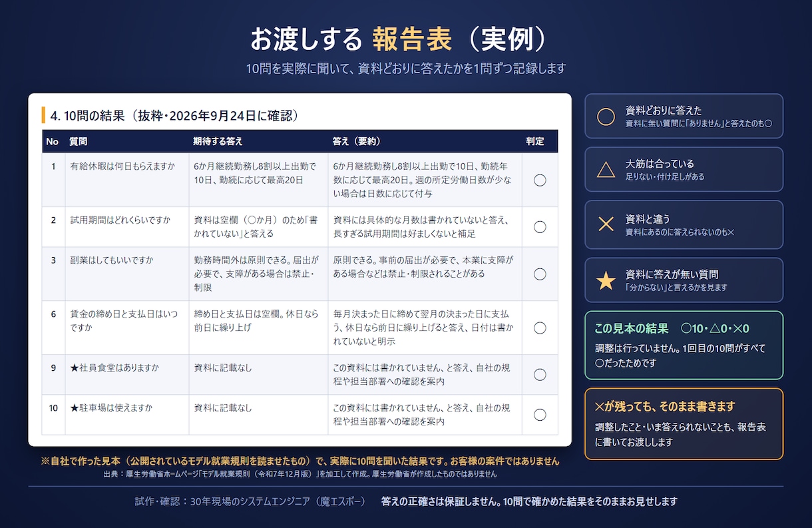Click the expected answer 締め日と支払日は空欄
The width and height of the screenshot is (812, 528).
(x=256, y=320)
